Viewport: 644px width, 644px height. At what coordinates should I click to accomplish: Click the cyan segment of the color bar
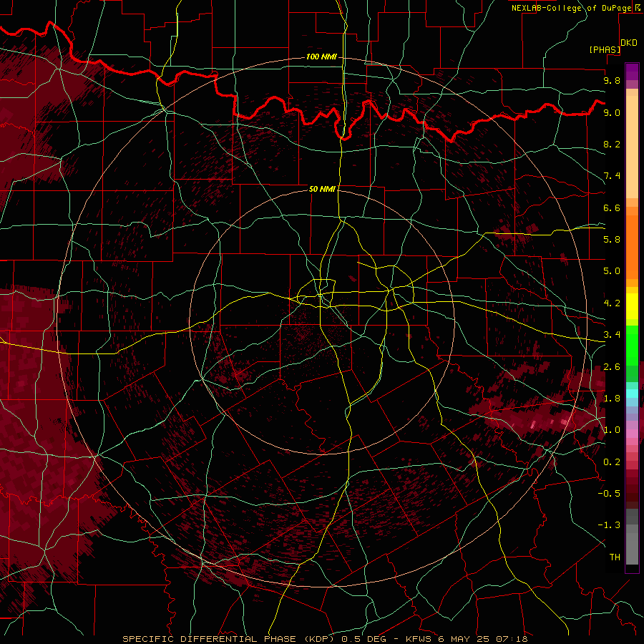[x=632, y=394]
